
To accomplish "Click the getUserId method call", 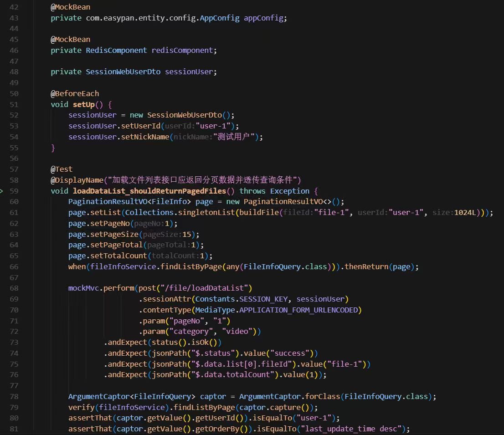I will (x=215, y=418).
